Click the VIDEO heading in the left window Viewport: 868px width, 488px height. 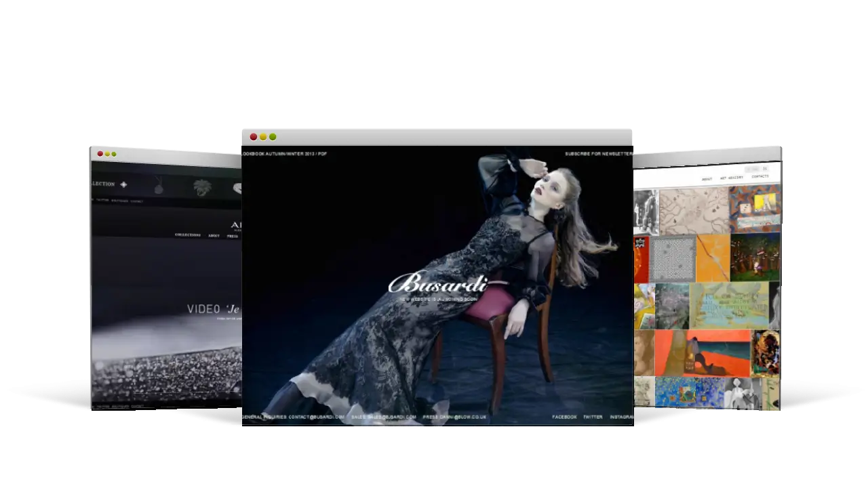pos(203,309)
